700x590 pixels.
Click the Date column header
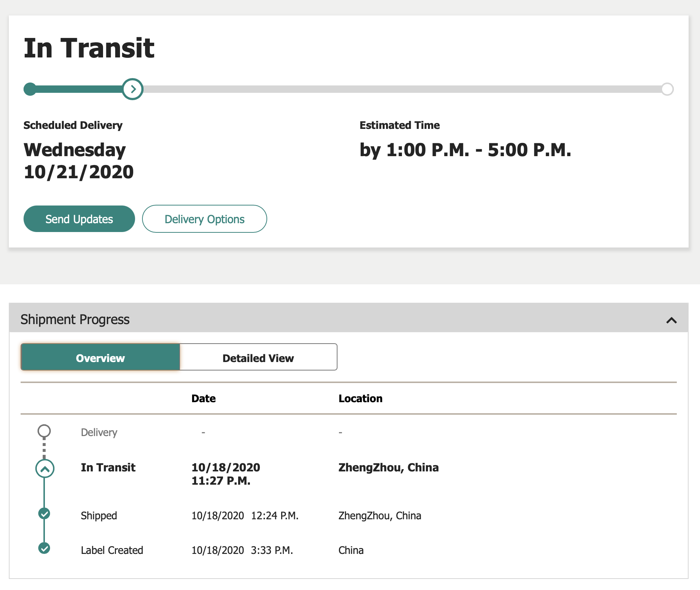[204, 398]
